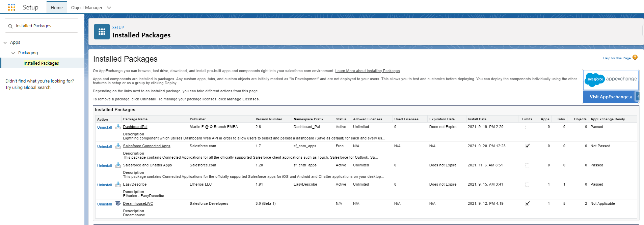Select Installed Packages in the sidebar
This screenshot has width=644, height=225.
click(41, 63)
